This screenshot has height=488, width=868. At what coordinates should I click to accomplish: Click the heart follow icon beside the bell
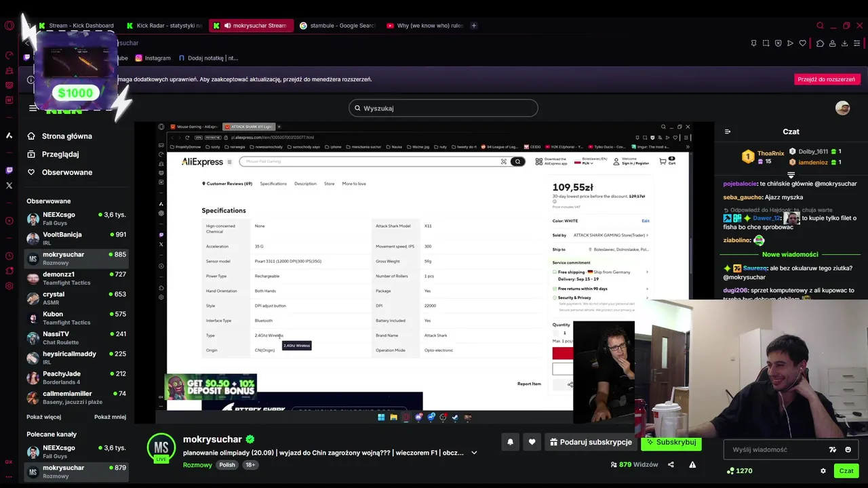coord(532,442)
